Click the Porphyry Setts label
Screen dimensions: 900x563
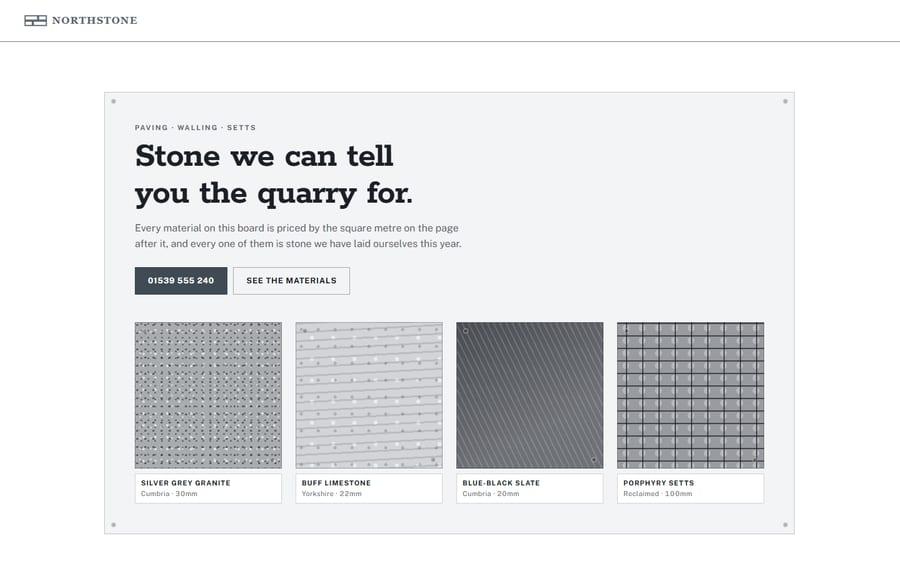click(x=658, y=483)
